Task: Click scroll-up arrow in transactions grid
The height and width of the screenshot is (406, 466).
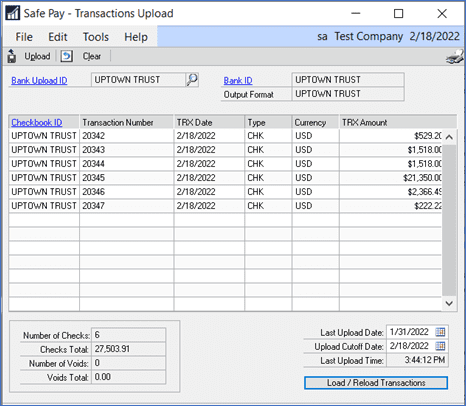Action: coord(449,137)
